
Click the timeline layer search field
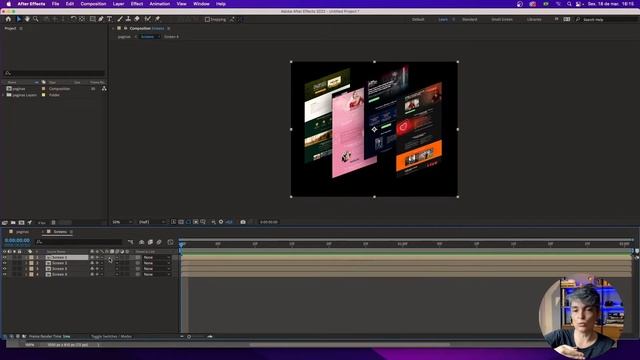click(78, 242)
